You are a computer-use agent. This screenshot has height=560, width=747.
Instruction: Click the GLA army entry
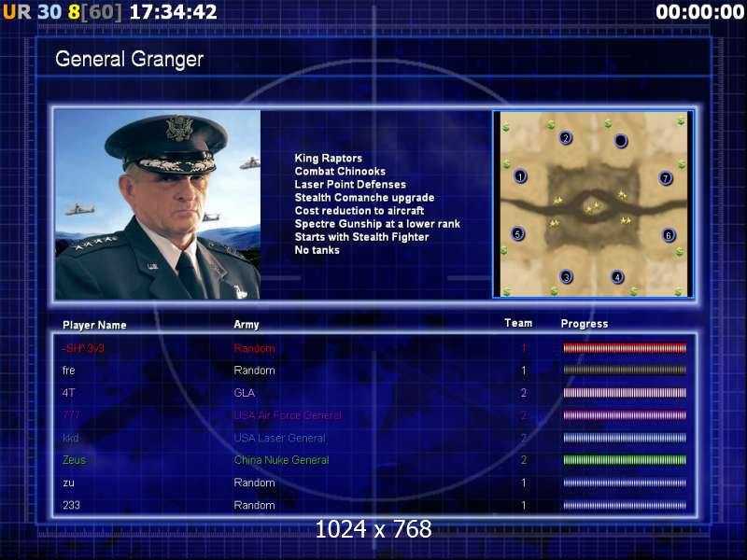(x=245, y=393)
